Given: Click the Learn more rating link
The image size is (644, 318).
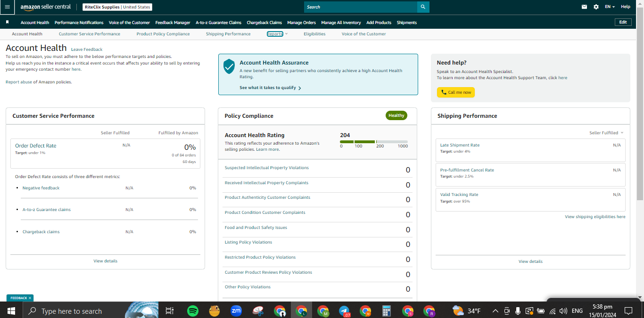Looking at the screenshot, I should pyautogui.click(x=267, y=149).
